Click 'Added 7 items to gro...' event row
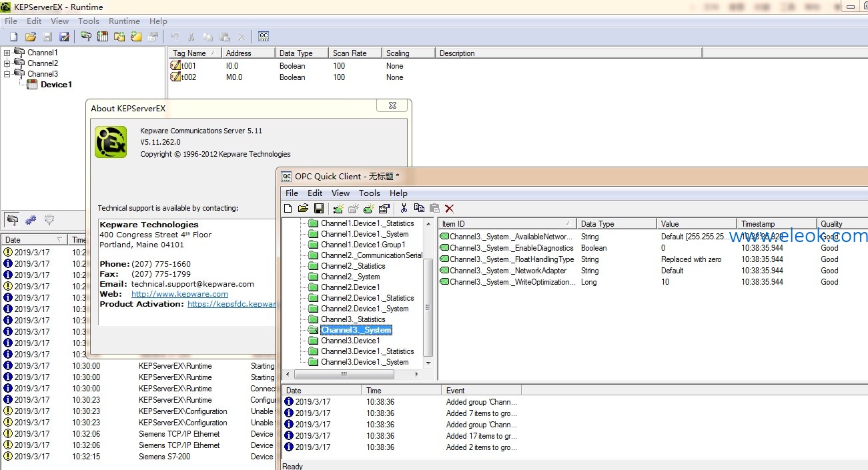 [x=576, y=413]
